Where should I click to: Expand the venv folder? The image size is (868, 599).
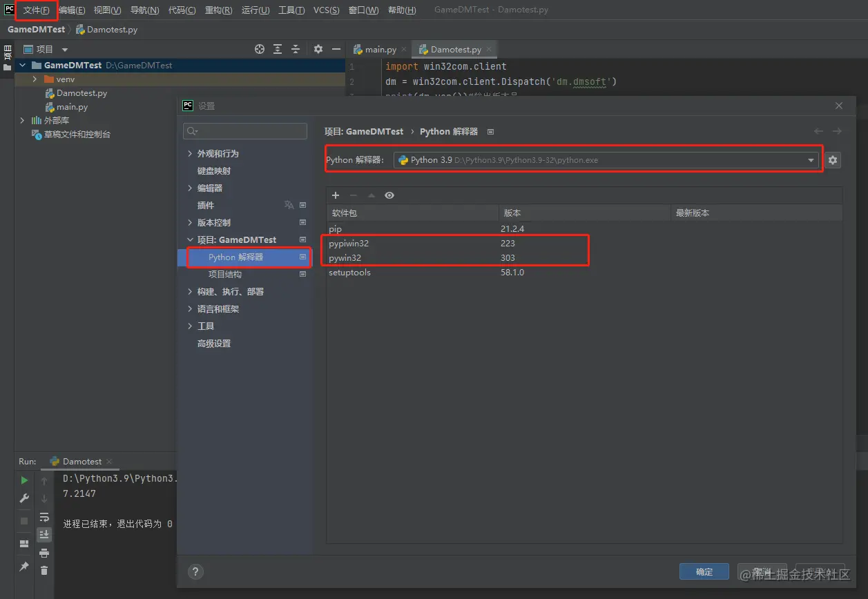35,79
